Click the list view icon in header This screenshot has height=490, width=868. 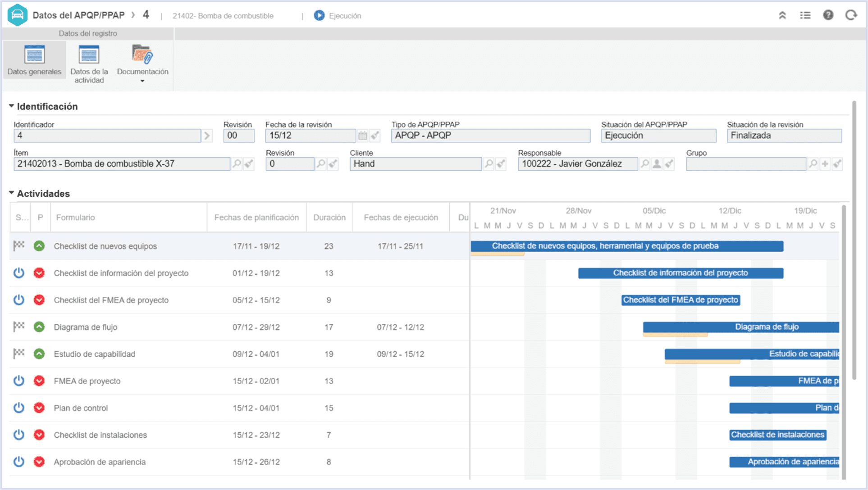tap(805, 15)
